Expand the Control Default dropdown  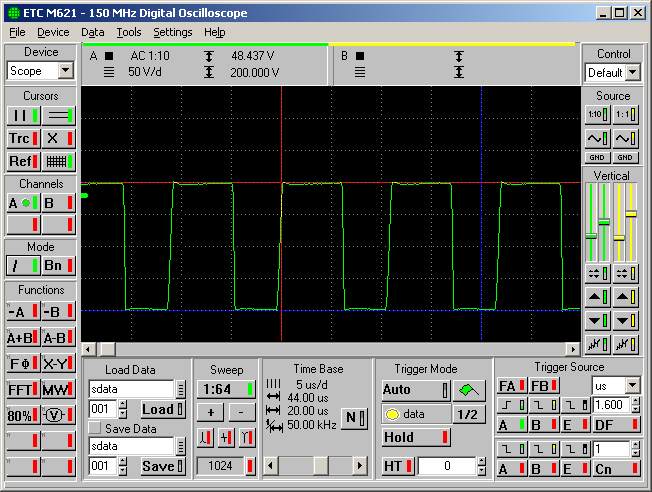coord(633,73)
